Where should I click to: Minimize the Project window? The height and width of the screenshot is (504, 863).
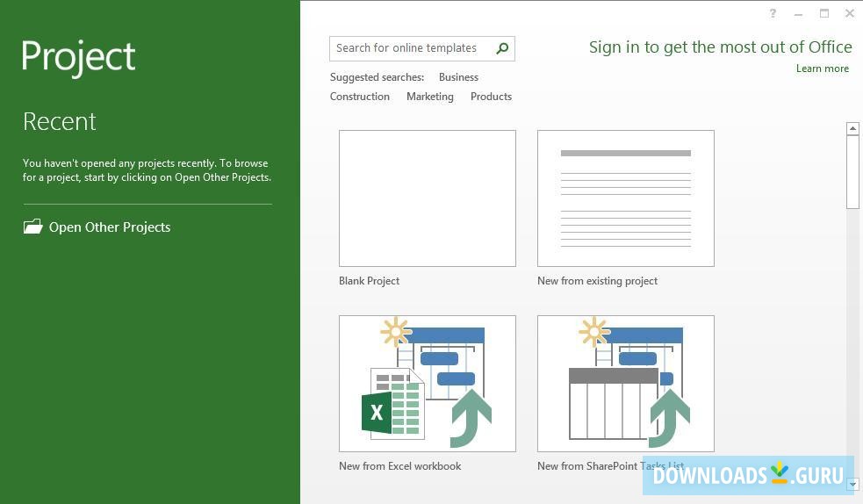(799, 14)
